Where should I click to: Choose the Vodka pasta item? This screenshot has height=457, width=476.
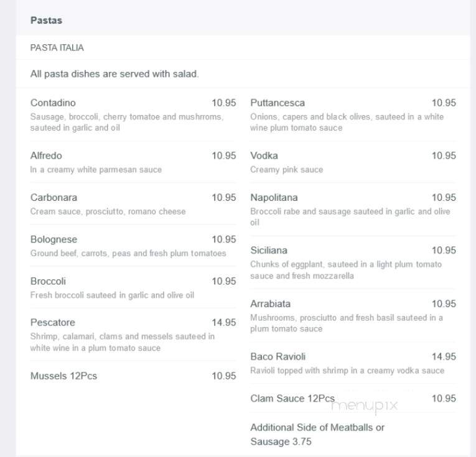(264, 155)
